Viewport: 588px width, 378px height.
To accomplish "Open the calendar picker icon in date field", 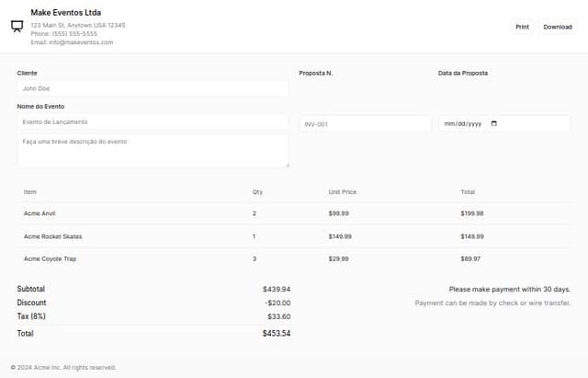I will click(494, 123).
